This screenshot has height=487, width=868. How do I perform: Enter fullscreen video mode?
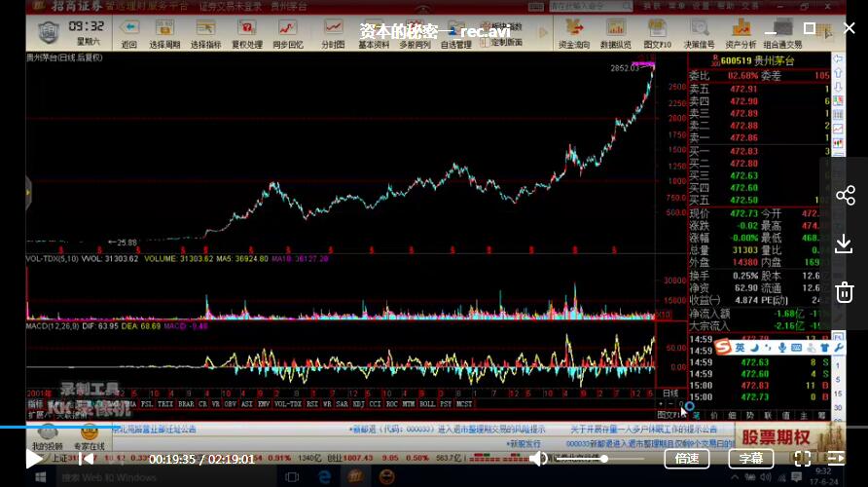[803, 459]
